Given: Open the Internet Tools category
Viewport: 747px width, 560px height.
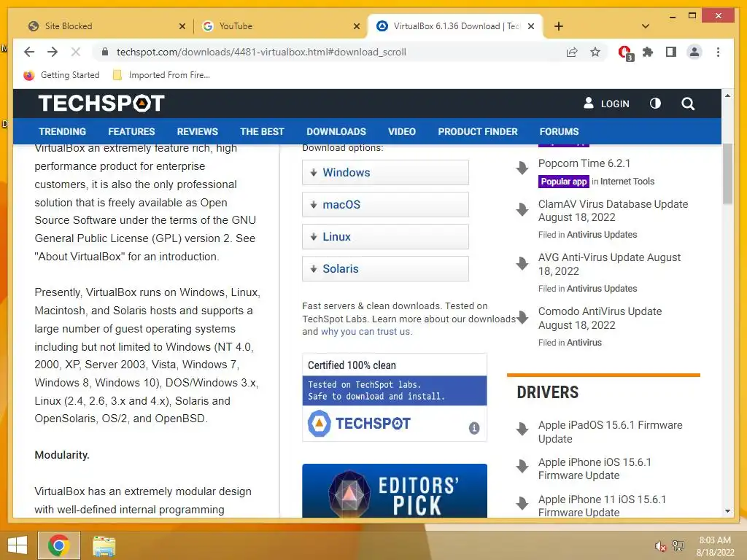Looking at the screenshot, I should pos(627,182).
